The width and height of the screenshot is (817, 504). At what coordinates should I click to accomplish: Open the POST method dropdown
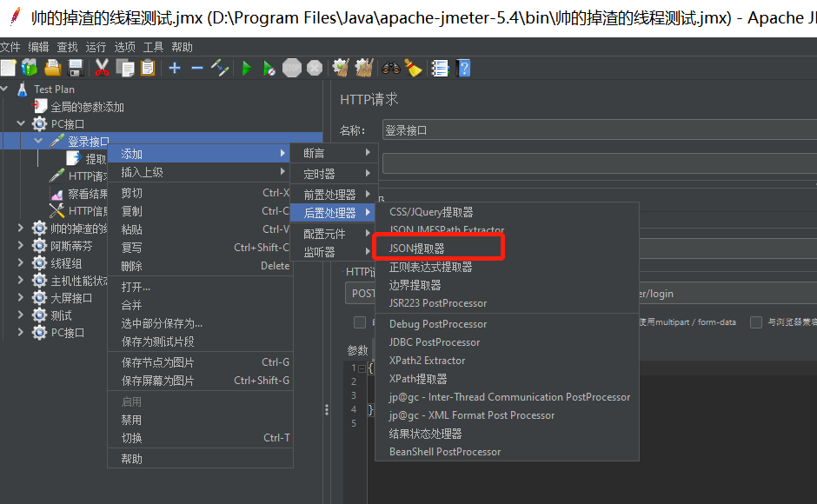pos(361,294)
